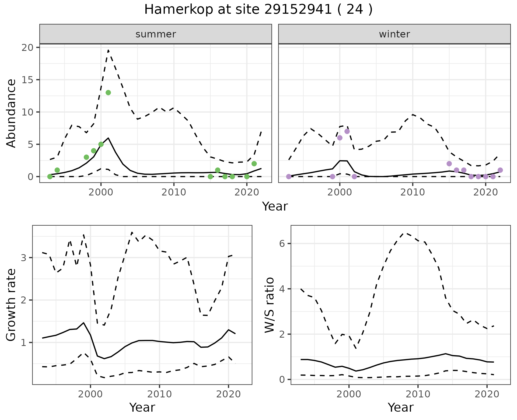This screenshot has height=420, width=517.
Task: Click the W/S ratio y-axis label
Action: pos(270,305)
